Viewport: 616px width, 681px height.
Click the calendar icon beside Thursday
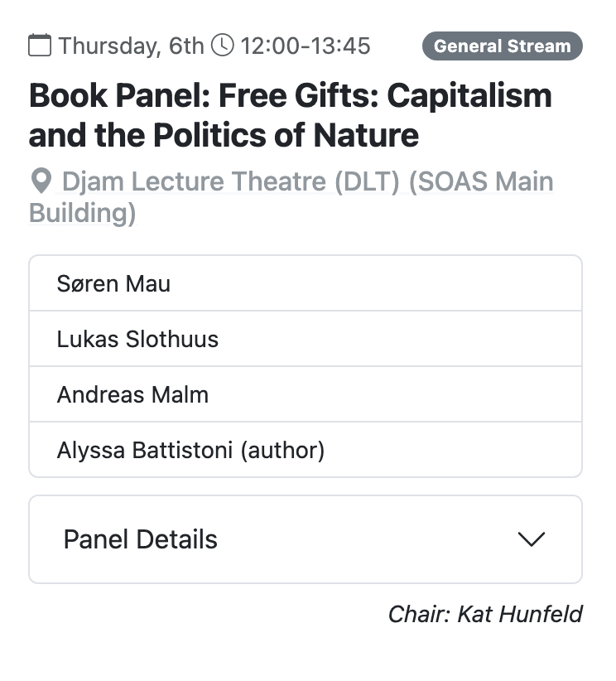click(x=40, y=45)
